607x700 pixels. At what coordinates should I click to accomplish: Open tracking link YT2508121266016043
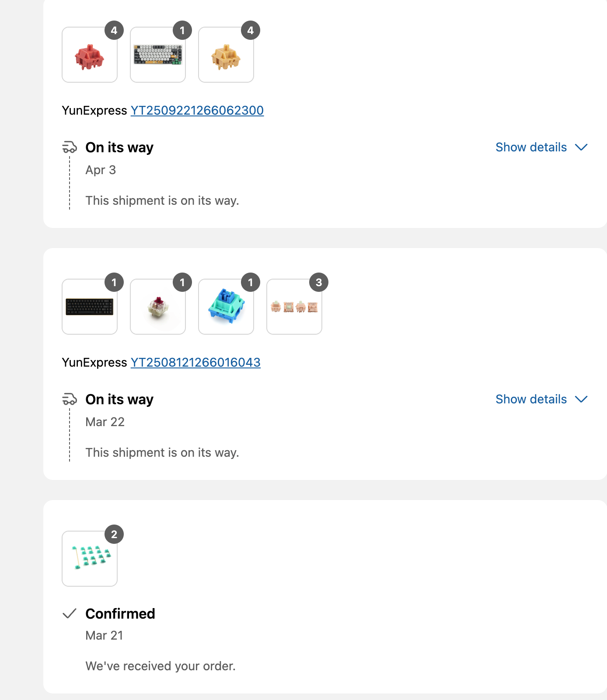pos(195,362)
